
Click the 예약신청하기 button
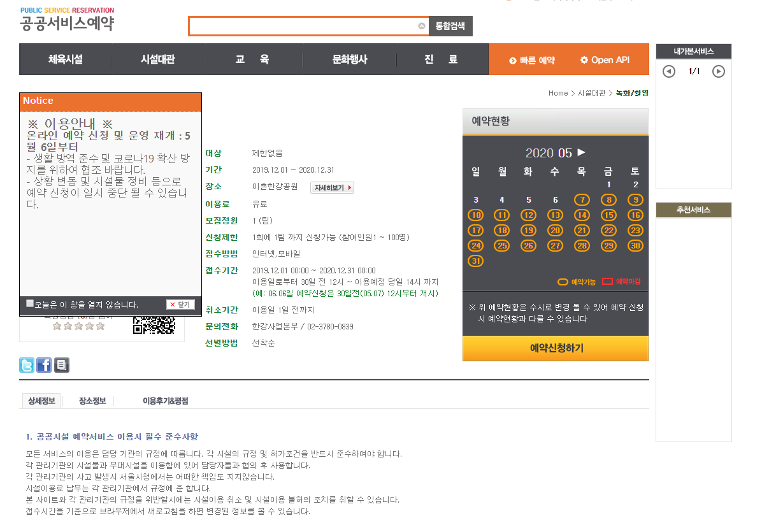click(x=556, y=349)
